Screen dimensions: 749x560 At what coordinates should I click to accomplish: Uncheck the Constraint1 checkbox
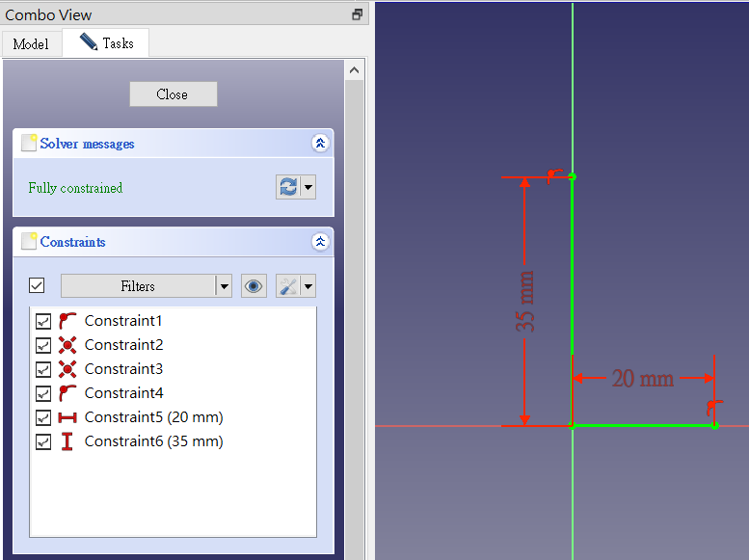[43, 321]
